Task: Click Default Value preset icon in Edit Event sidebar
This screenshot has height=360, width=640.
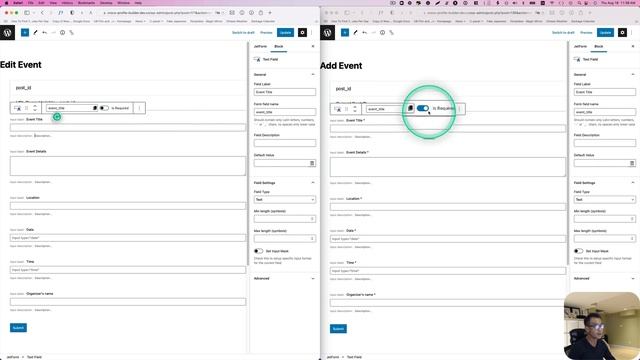Action: 312,163
